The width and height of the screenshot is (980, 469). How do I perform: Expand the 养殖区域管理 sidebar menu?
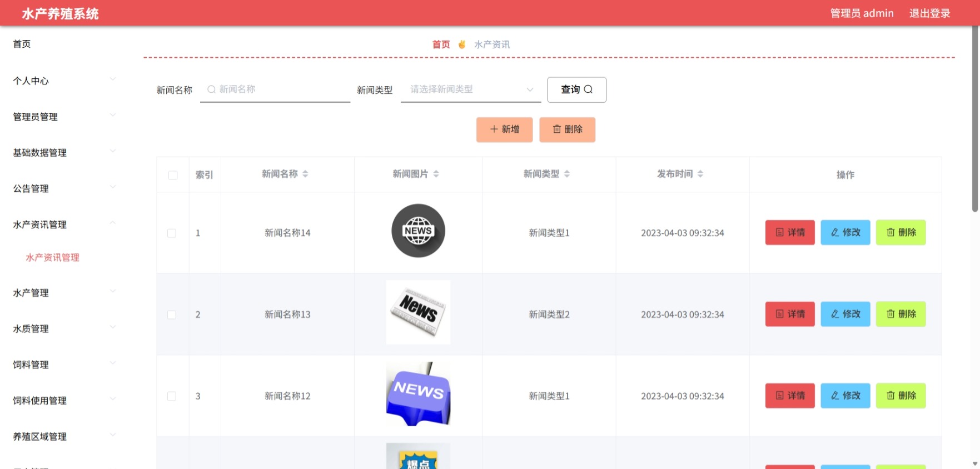point(64,437)
